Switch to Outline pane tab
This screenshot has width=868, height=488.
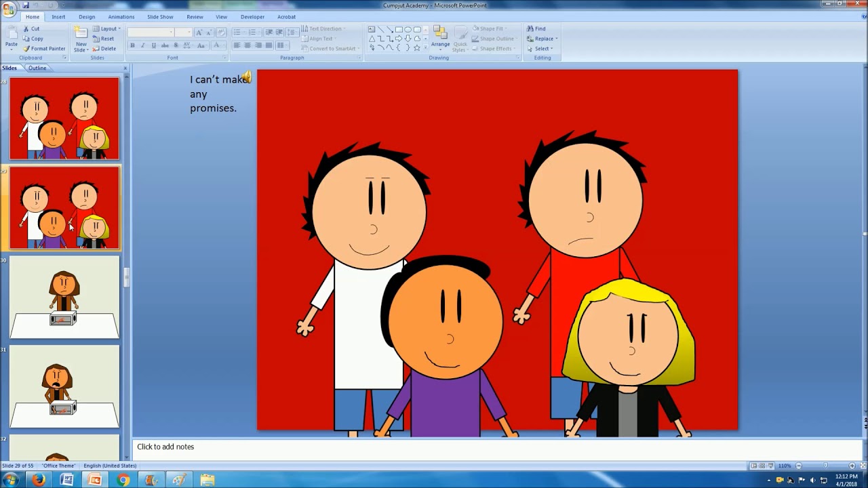point(37,68)
